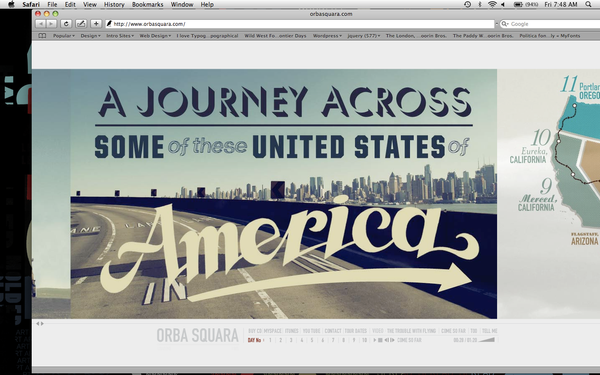The image size is (600, 375).
Task: Open the 'I love Typog...pographical' bookmark
Action: click(x=207, y=36)
